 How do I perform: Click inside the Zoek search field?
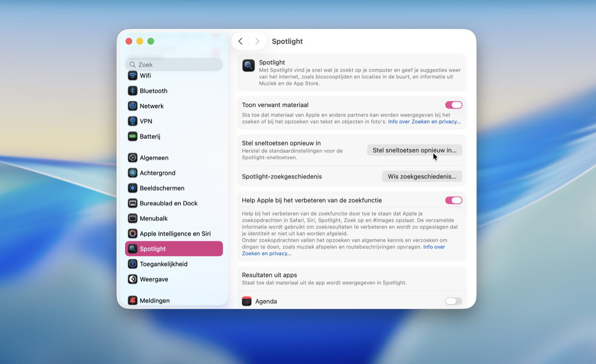174,65
